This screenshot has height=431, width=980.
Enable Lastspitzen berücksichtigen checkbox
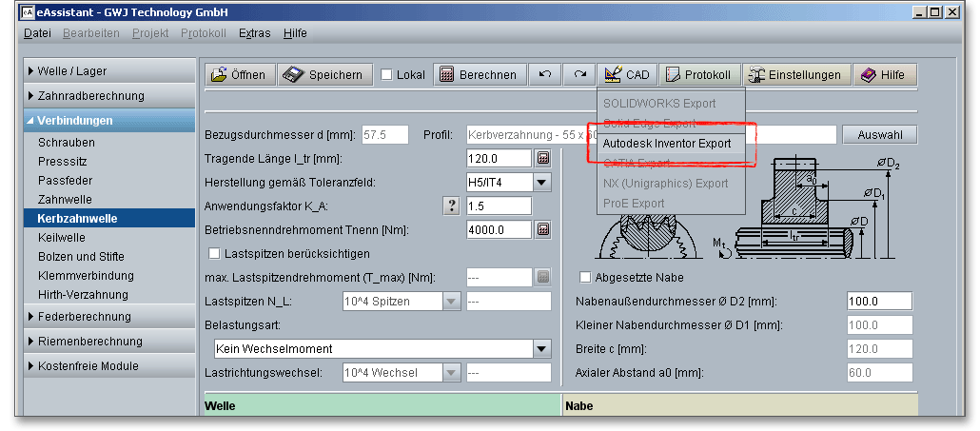(214, 253)
